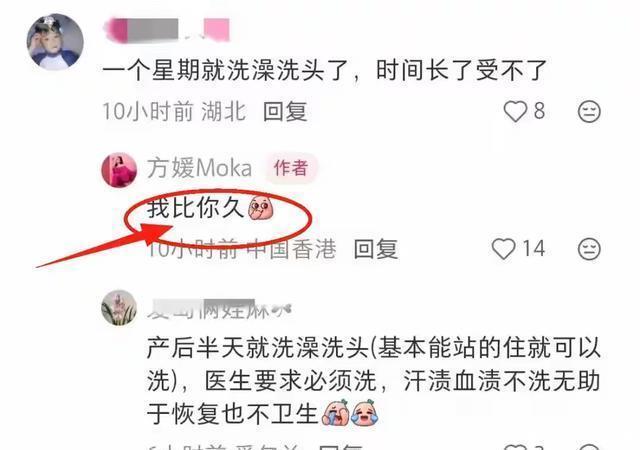
Task: Tap the reply text 我比你久
Action: tap(195, 207)
